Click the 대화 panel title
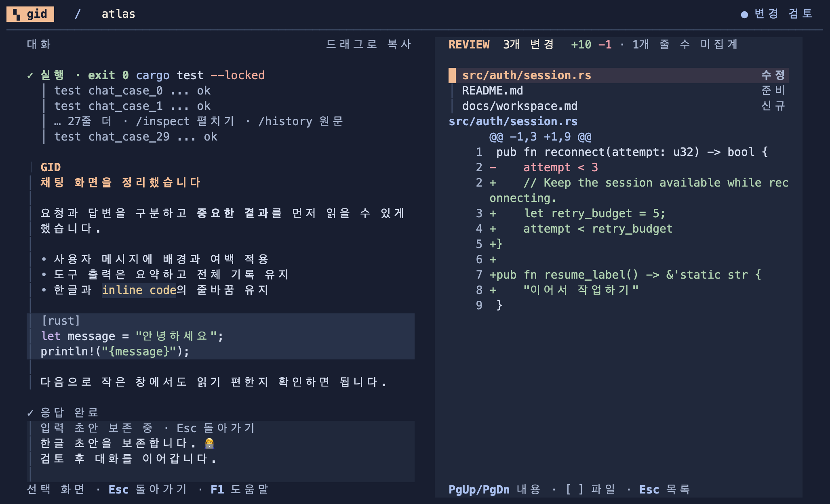 [x=39, y=44]
